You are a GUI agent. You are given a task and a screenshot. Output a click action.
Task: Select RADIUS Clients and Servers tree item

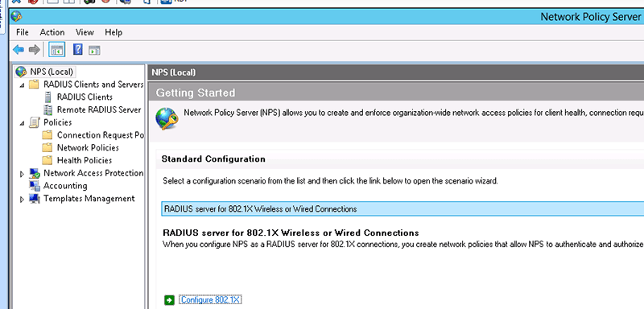(93, 84)
